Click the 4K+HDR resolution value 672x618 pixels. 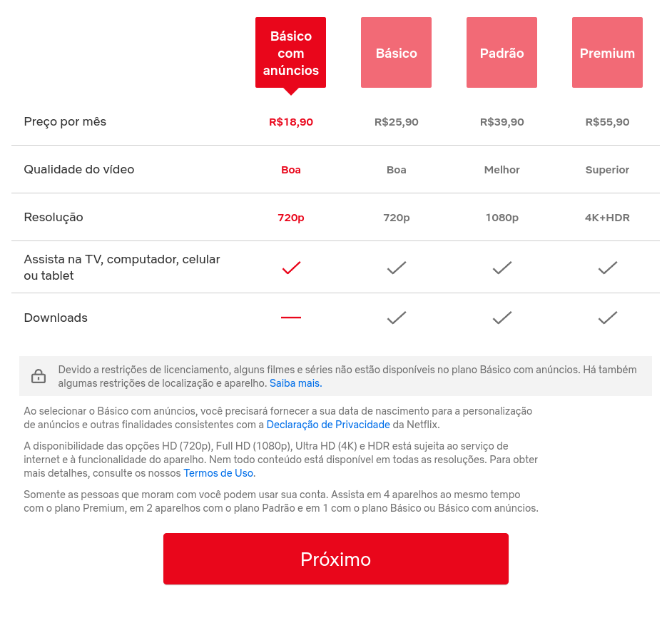pyautogui.click(x=607, y=218)
